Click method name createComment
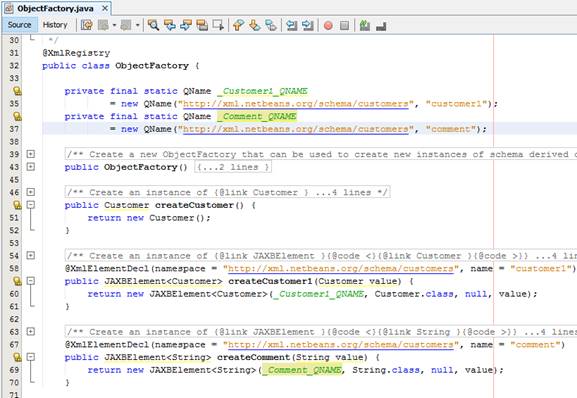577x398 pixels. click(253, 358)
